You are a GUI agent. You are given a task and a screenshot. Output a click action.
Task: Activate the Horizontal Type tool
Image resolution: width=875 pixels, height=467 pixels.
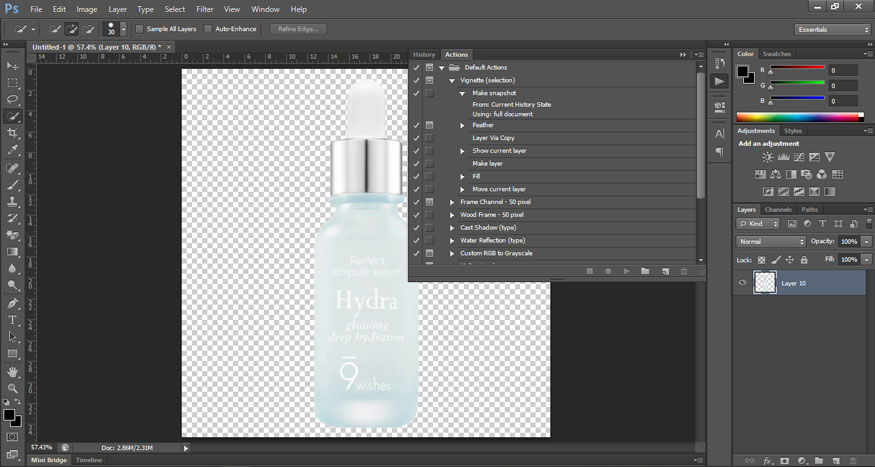pos(13,320)
